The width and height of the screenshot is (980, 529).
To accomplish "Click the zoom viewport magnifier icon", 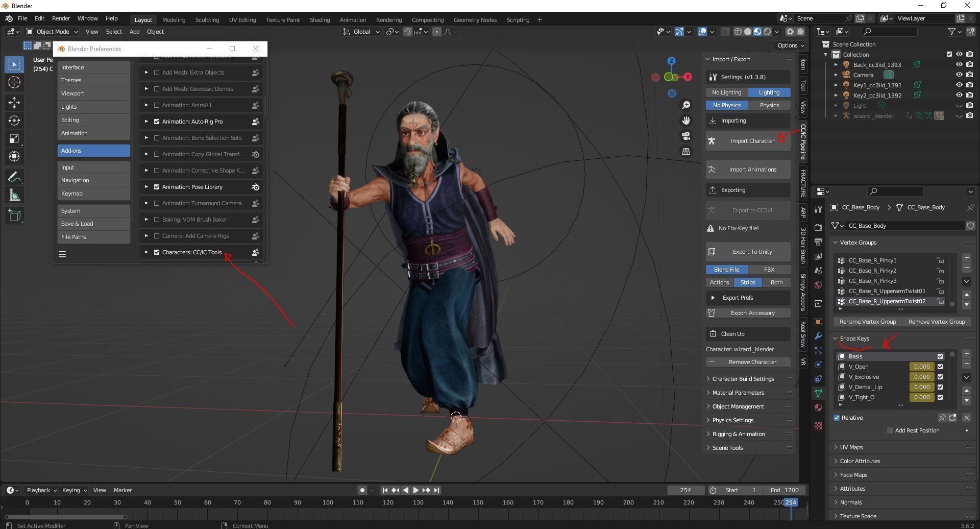I will [686, 105].
